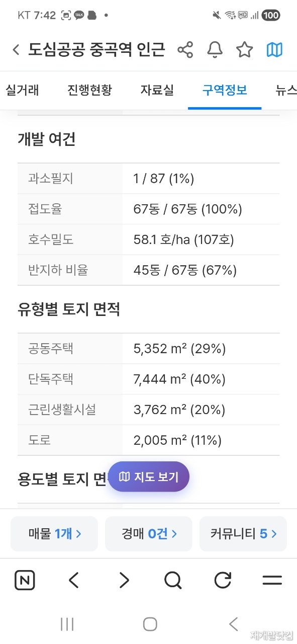Screen dimensions: 297x644
Task: Go forward with browser forward arrow
Action: click(x=124, y=581)
